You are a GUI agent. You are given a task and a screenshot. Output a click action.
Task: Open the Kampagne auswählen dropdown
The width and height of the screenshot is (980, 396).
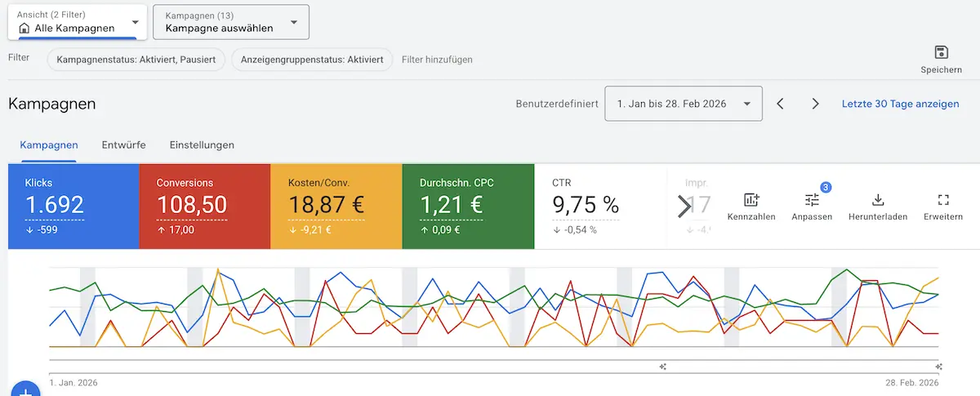coord(231,22)
